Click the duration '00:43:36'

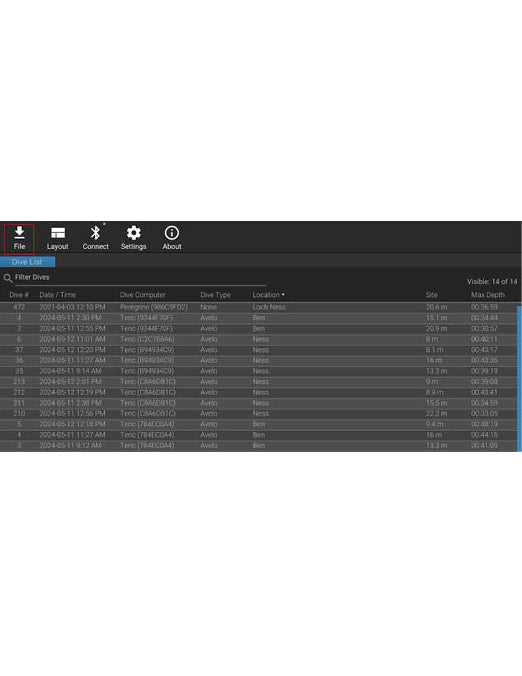tap(484, 360)
